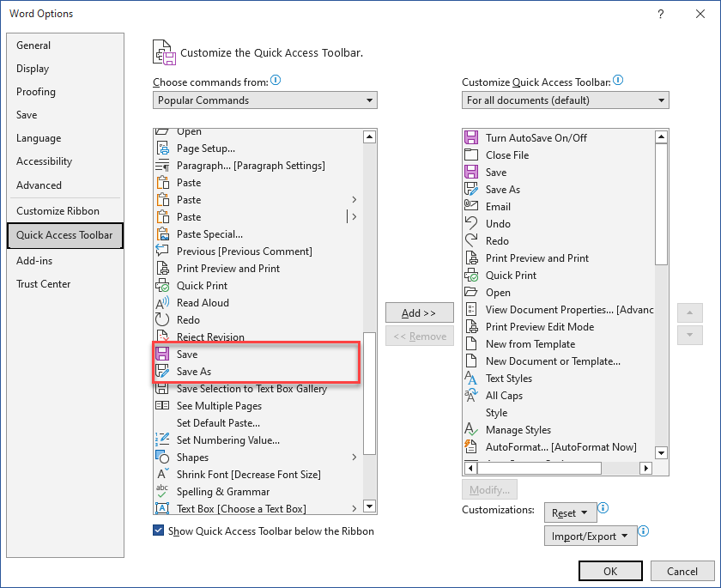This screenshot has width=721, height=588.
Task: Click the Text Styles icon
Action: pos(471,378)
